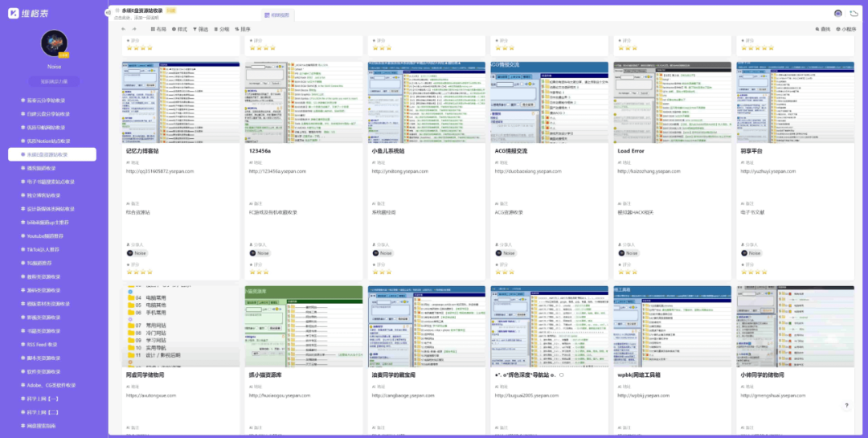Click the Noise profile avatar in sidebar

point(54,43)
